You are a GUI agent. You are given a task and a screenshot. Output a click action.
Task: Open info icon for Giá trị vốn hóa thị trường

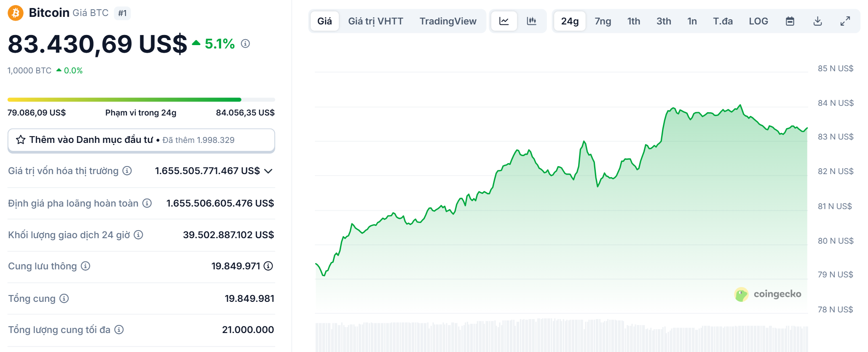pos(127,171)
